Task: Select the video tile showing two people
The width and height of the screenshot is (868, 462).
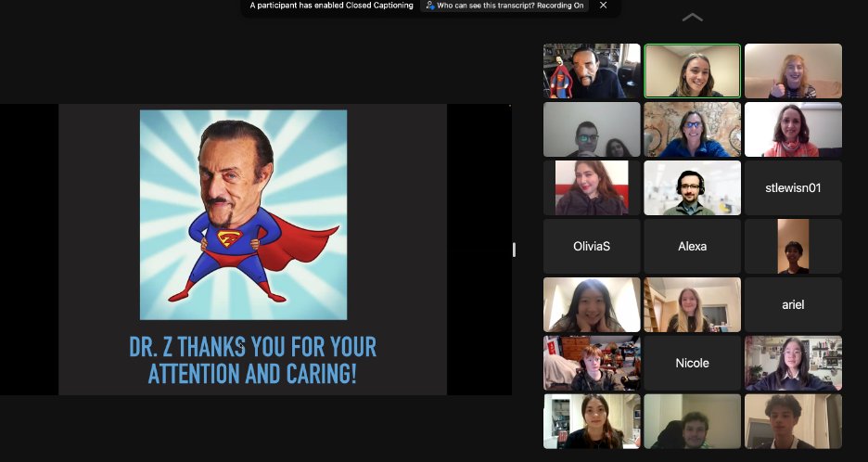Action: 592,130
